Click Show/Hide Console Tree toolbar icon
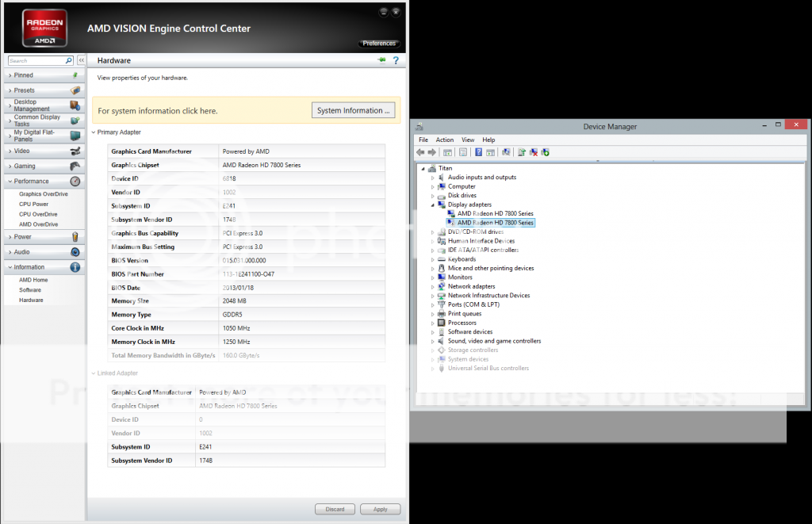The height and width of the screenshot is (524, 812). pos(448,152)
